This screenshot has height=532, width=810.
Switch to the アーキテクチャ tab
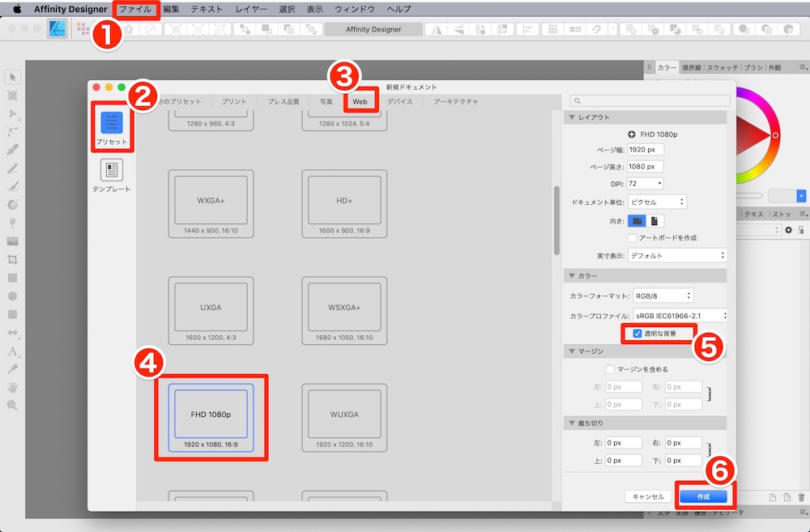click(455, 102)
